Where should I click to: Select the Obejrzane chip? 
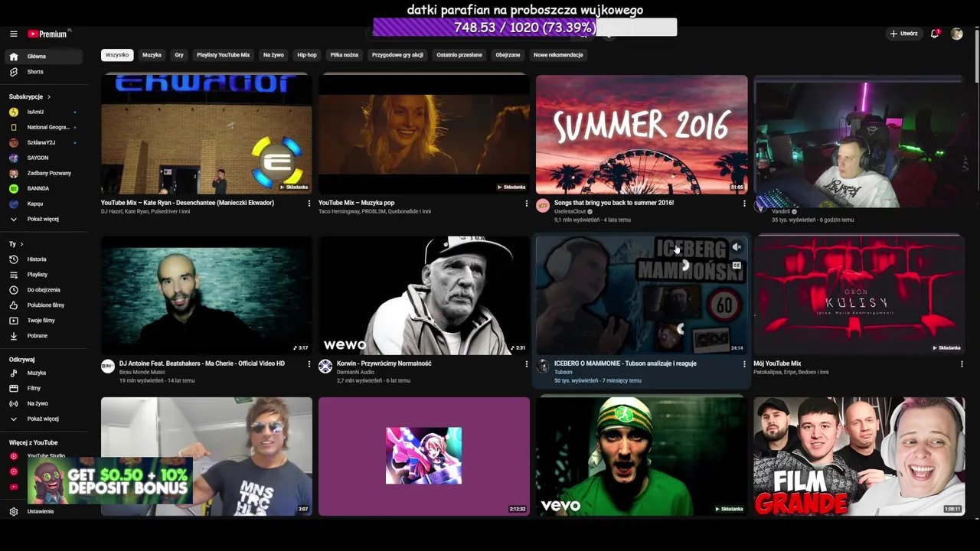click(x=508, y=55)
